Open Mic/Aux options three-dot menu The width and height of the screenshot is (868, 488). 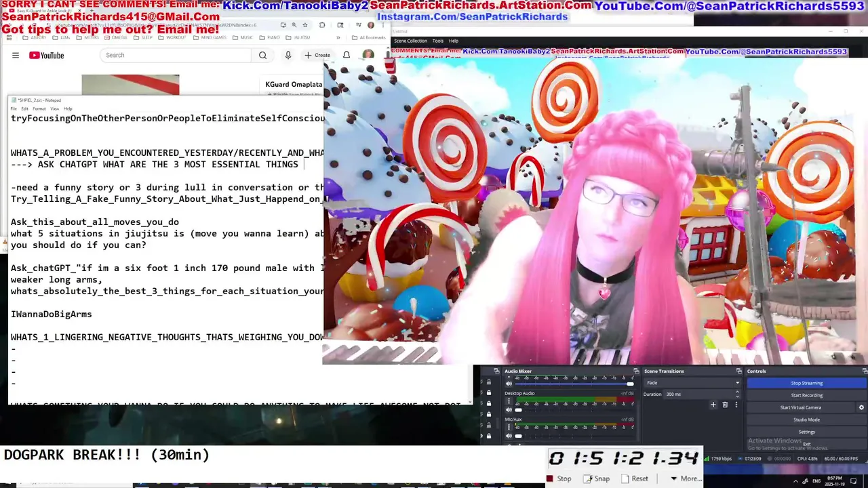[509, 427]
